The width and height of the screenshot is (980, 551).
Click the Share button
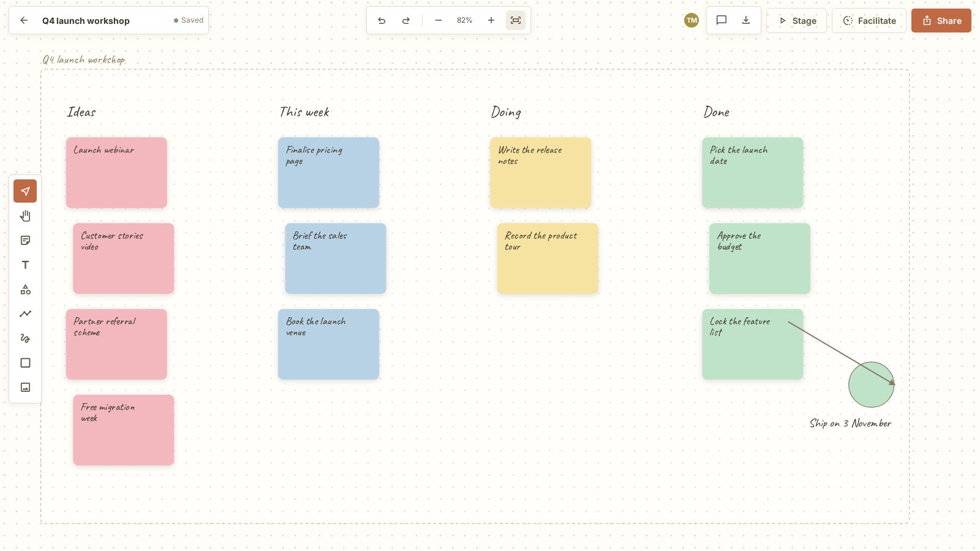941,20
